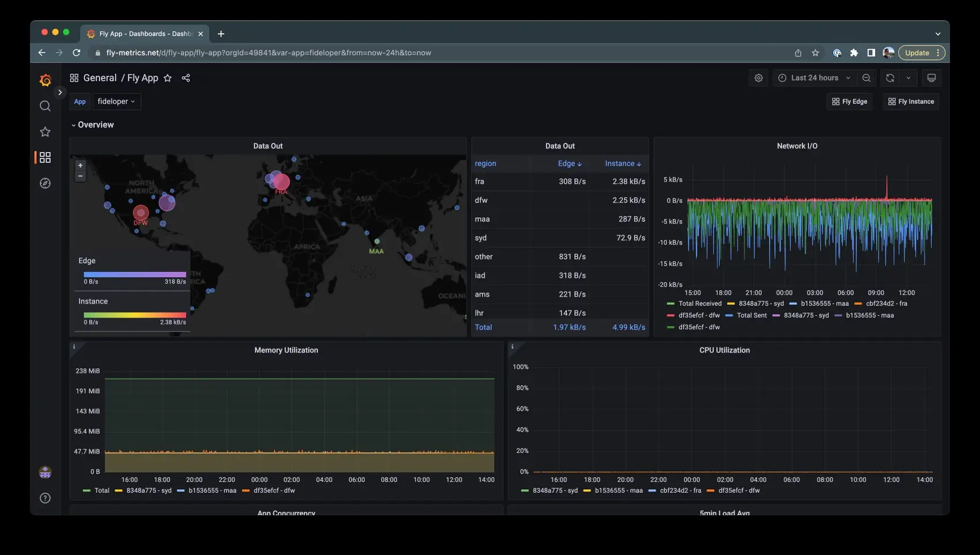Refresh the dashboard
980x555 pixels.
tap(890, 78)
